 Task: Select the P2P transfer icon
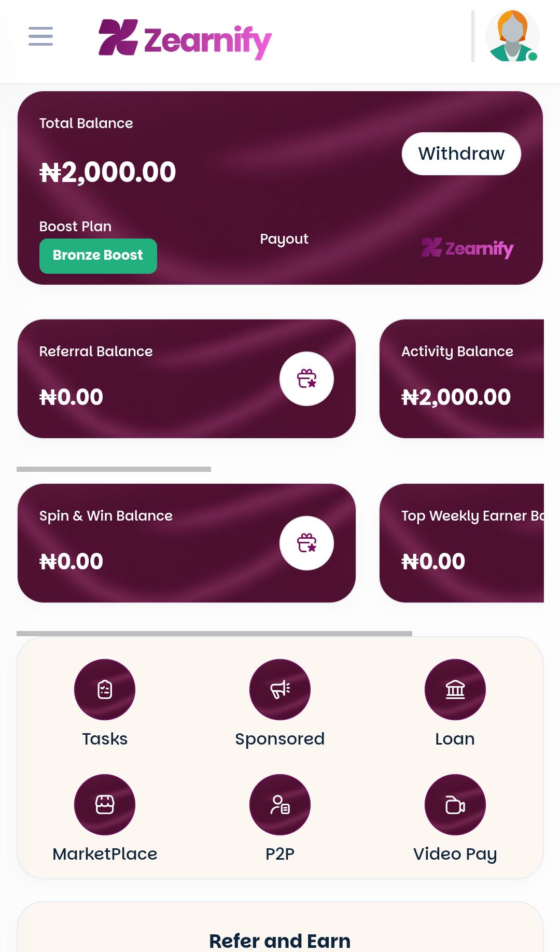tap(279, 804)
